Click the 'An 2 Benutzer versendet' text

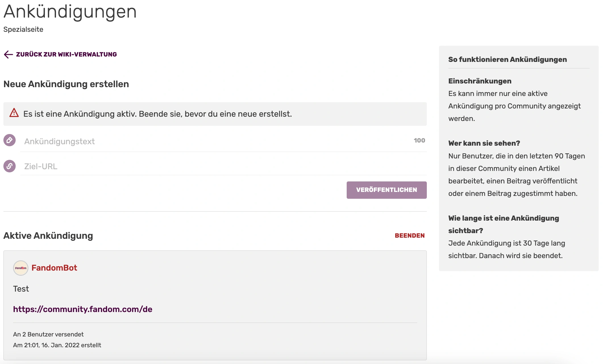(x=48, y=334)
